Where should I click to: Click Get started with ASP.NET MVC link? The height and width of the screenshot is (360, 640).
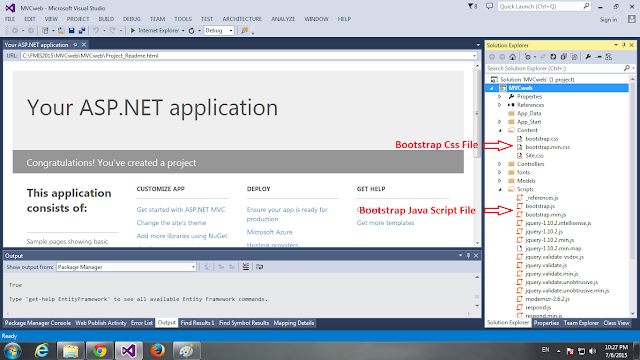pyautogui.click(x=181, y=209)
